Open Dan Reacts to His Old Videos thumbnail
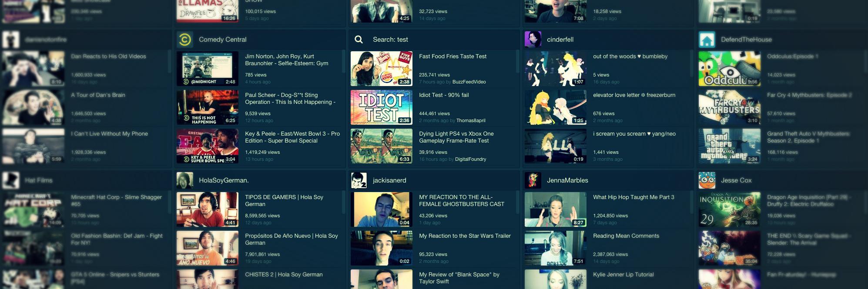The image size is (868, 289). tap(34, 69)
